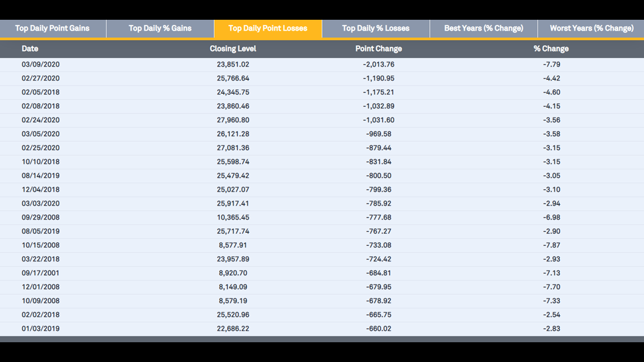Image resolution: width=644 pixels, height=362 pixels.
Task: View Worst Years (% Change) tab
Action: [591, 28]
